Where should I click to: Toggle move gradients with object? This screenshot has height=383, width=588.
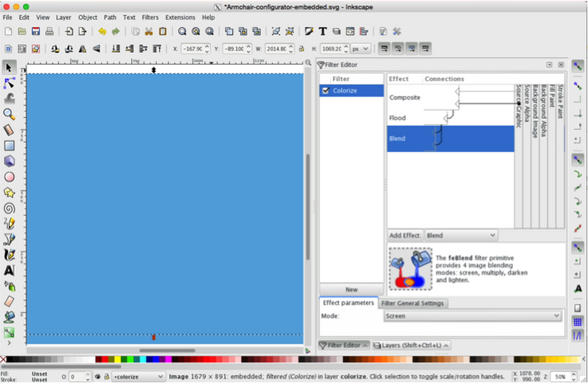[x=412, y=49]
